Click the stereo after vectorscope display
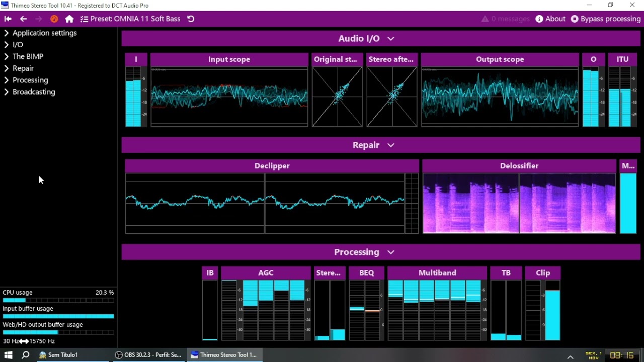Screen dimensions: 644x362 (x=392, y=97)
